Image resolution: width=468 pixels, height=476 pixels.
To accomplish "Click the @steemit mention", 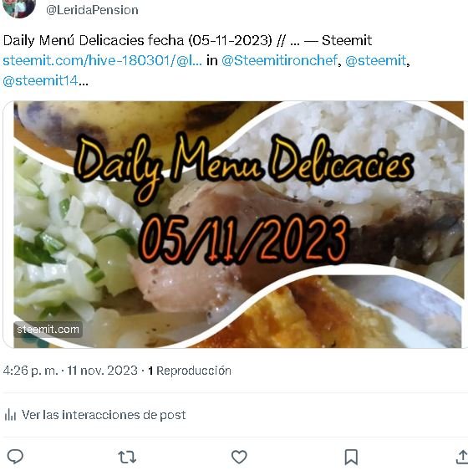I will (x=375, y=61).
